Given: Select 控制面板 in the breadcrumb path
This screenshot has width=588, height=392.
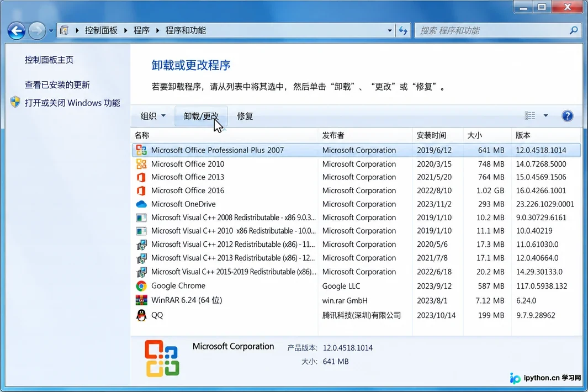Looking at the screenshot, I should pyautogui.click(x=101, y=30).
